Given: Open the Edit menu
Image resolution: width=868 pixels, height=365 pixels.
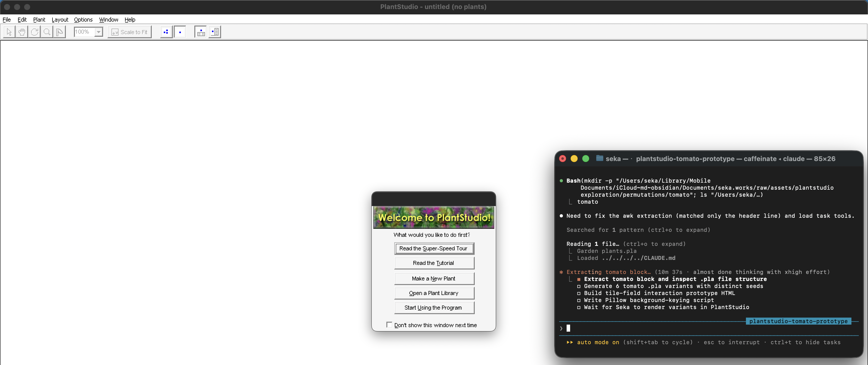Looking at the screenshot, I should pyautogui.click(x=22, y=20).
